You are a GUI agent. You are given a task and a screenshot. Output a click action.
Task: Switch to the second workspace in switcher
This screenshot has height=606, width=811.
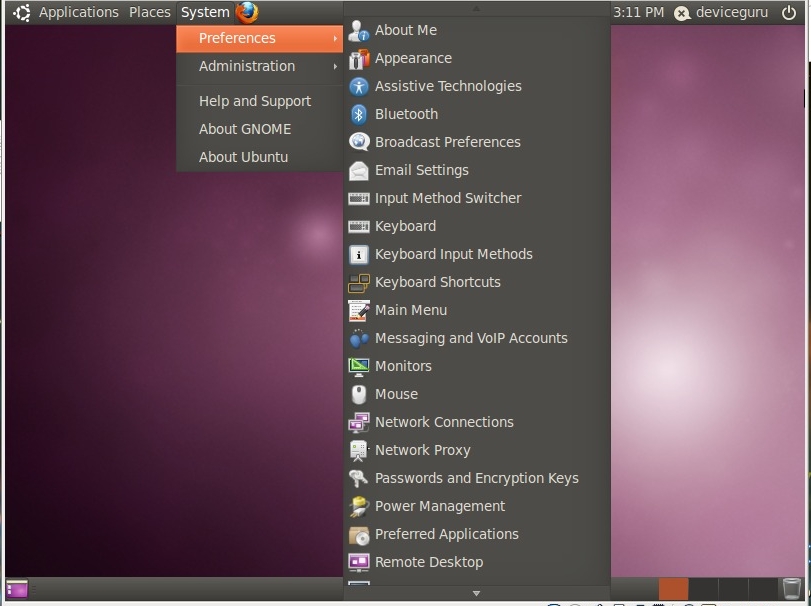click(703, 589)
